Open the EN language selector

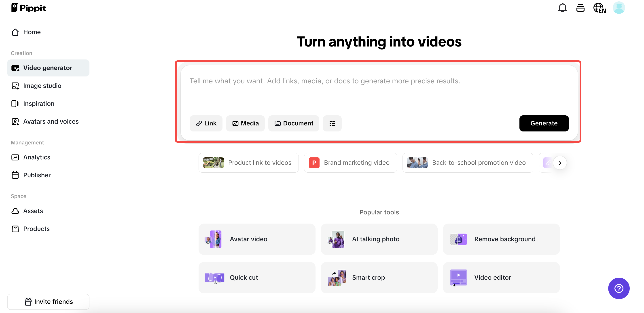599,8
